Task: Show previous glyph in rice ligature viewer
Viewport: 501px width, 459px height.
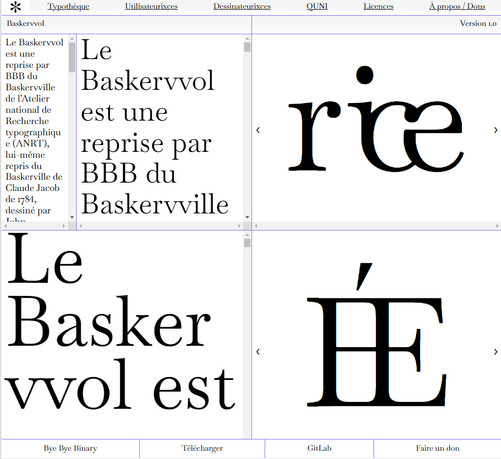Action: click(258, 130)
